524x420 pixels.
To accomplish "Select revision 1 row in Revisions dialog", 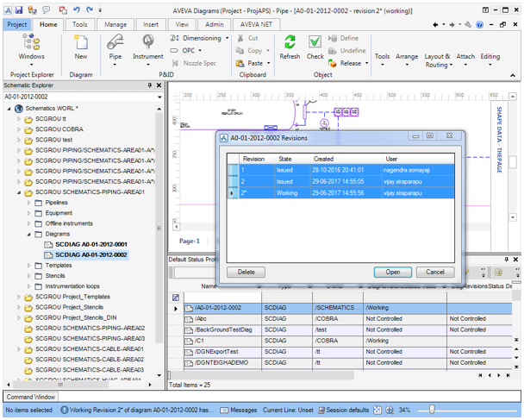I will click(x=340, y=170).
